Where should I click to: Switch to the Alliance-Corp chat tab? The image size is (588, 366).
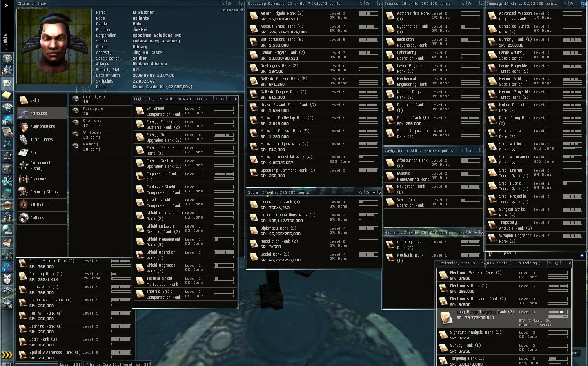[x=117, y=364]
